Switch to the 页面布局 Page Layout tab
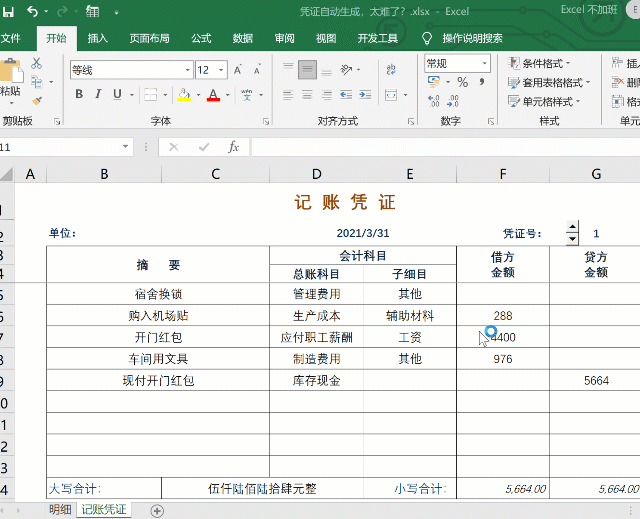This screenshot has width=640, height=519. coord(149,38)
